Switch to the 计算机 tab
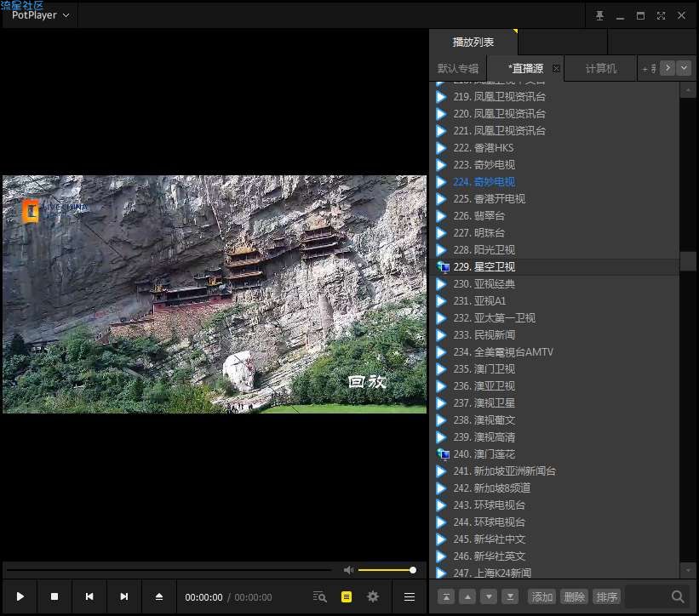This screenshot has height=616, width=699. [x=601, y=69]
